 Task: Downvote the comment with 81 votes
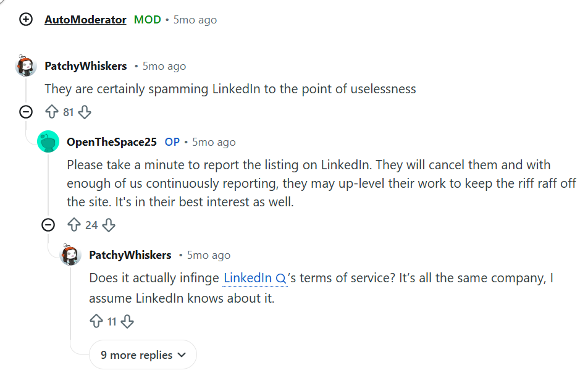[85, 112]
